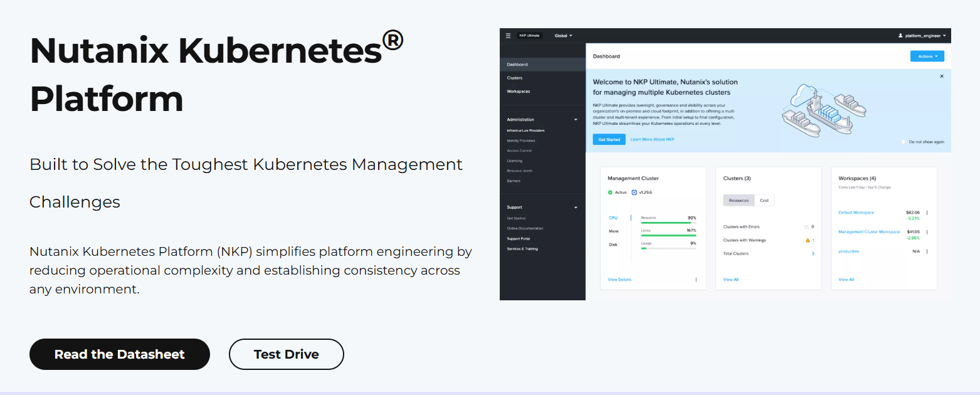
Task: Select Dashboard in the sidebar
Action: [x=542, y=65]
